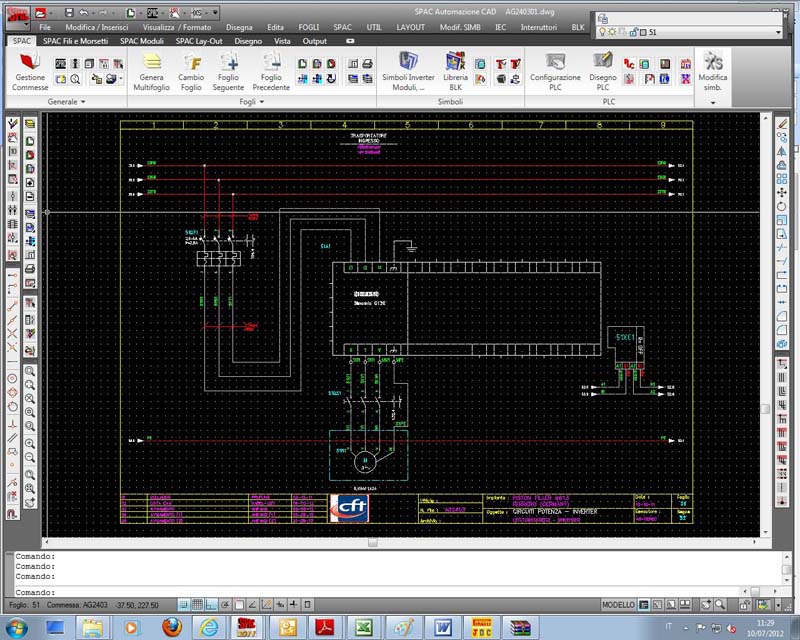The height and width of the screenshot is (640, 800).
Task: Toggle MODELLO model space button
Action: coord(619,605)
